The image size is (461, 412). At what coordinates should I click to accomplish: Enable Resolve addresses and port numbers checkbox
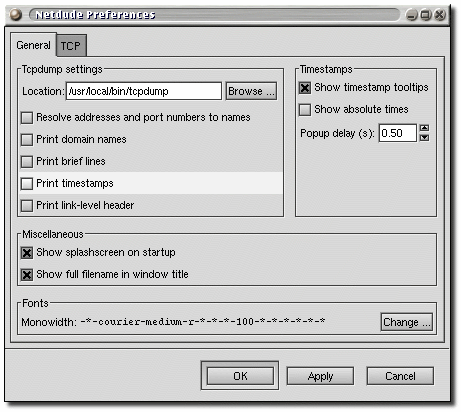point(27,118)
